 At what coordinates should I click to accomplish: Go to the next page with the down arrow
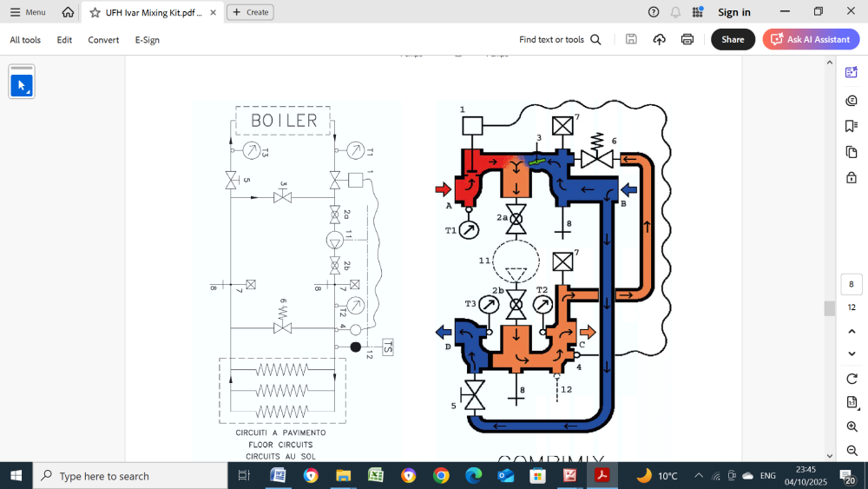tap(852, 354)
